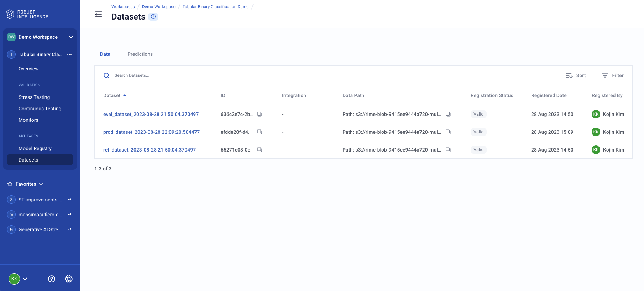Expand the Demo Workspace dropdown
The height and width of the screenshot is (291, 644).
[x=70, y=37]
